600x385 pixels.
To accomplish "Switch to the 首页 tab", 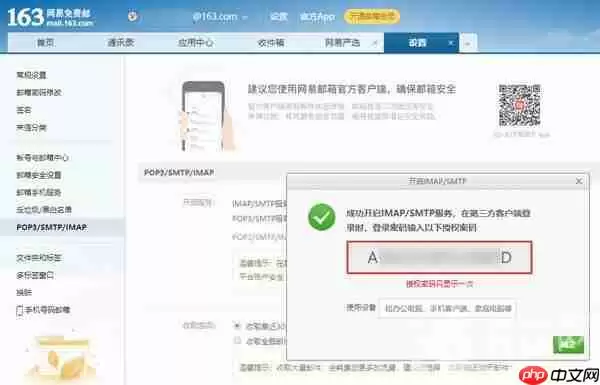I will 46,42.
